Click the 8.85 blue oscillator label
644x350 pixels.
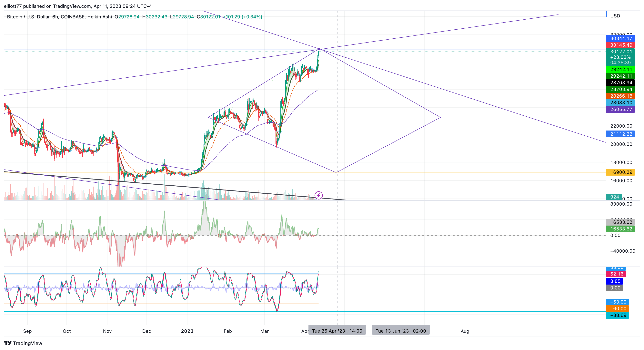[x=615, y=281]
